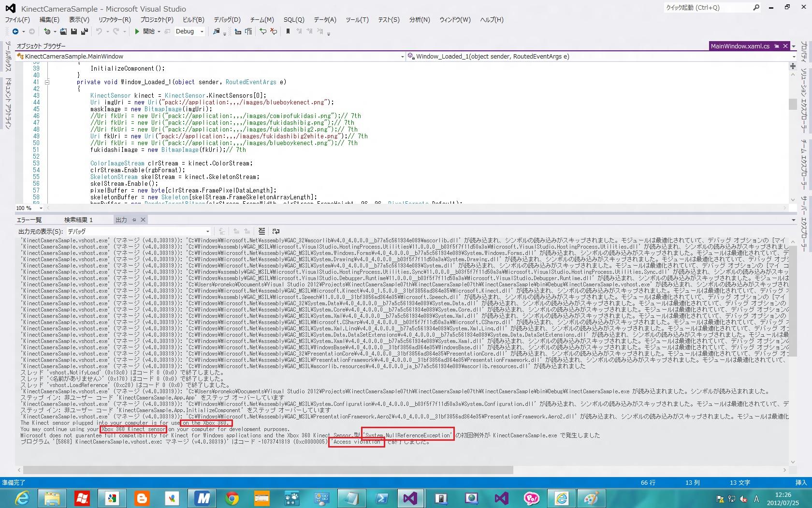Click the Clear All output icon
812x508 pixels.
tap(261, 231)
